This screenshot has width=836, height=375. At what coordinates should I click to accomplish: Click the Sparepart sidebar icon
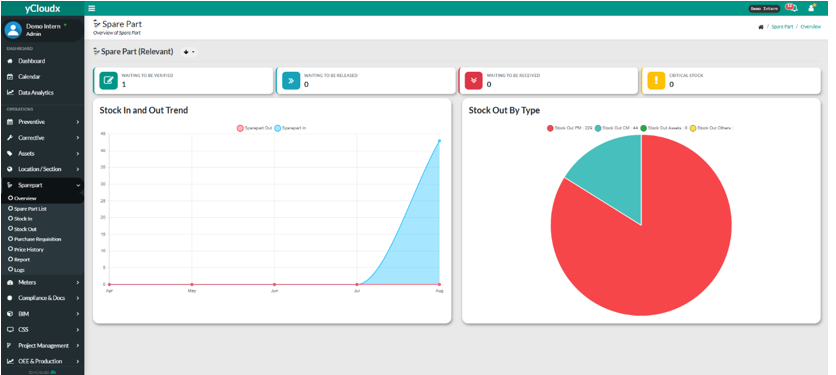[10, 185]
